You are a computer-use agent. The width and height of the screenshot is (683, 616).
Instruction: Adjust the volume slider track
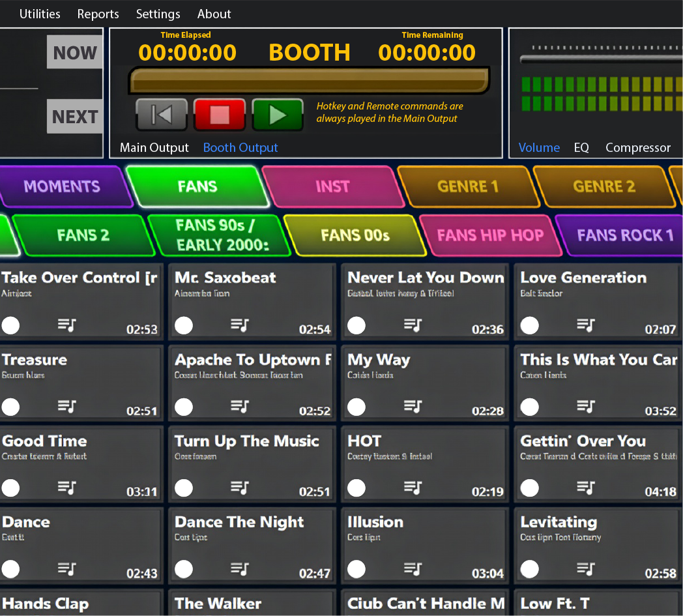[x=602, y=59]
